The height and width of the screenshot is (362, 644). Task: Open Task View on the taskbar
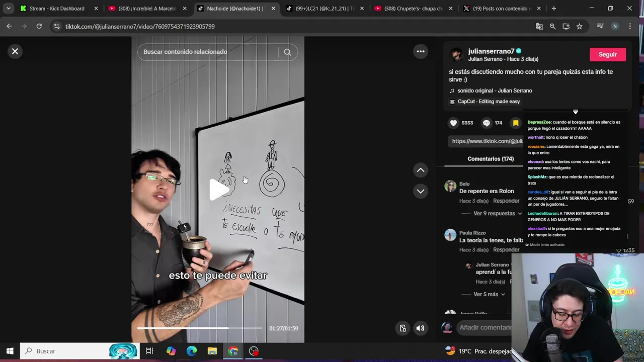(149, 351)
